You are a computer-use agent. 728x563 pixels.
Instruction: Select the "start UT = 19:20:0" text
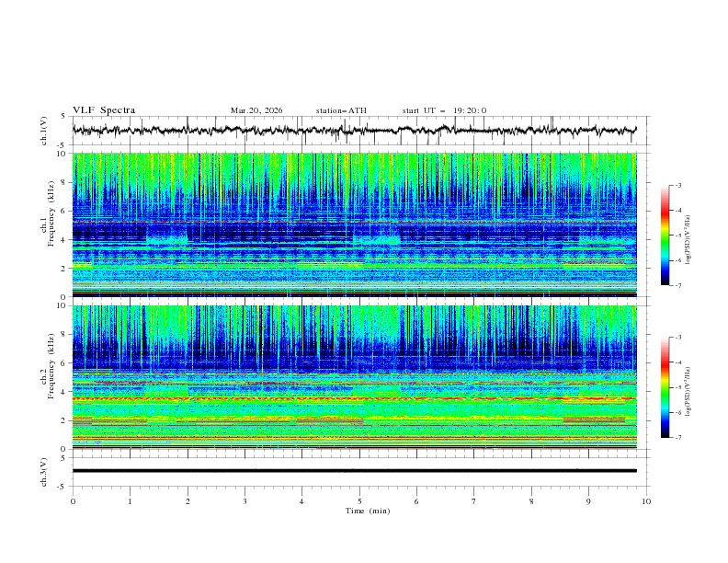coord(444,110)
